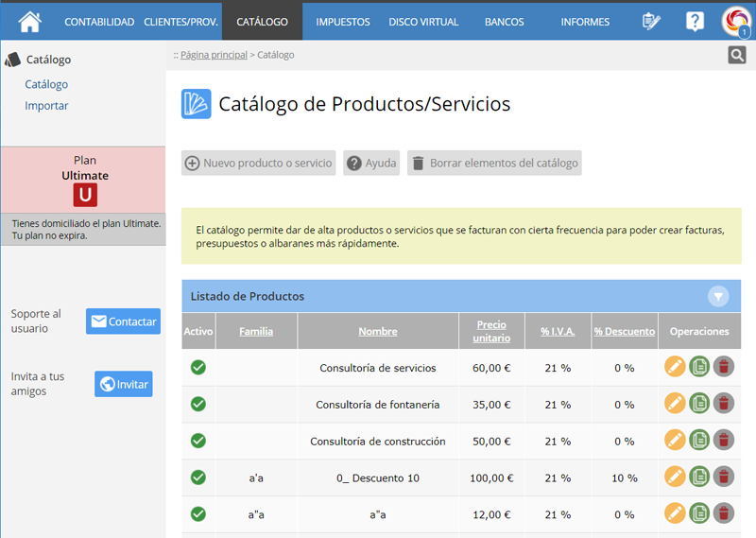This screenshot has height=538, width=756.
Task: Delete Consultoría de construcción product
Action: tap(723, 440)
